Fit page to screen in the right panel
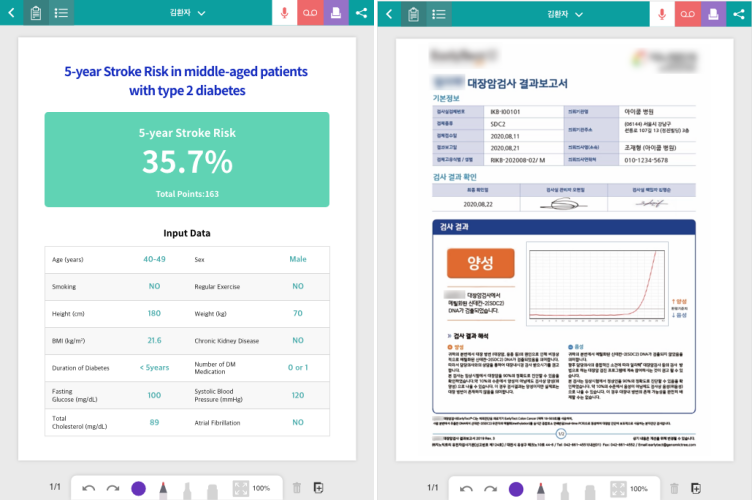752x500 pixels. coord(618,489)
